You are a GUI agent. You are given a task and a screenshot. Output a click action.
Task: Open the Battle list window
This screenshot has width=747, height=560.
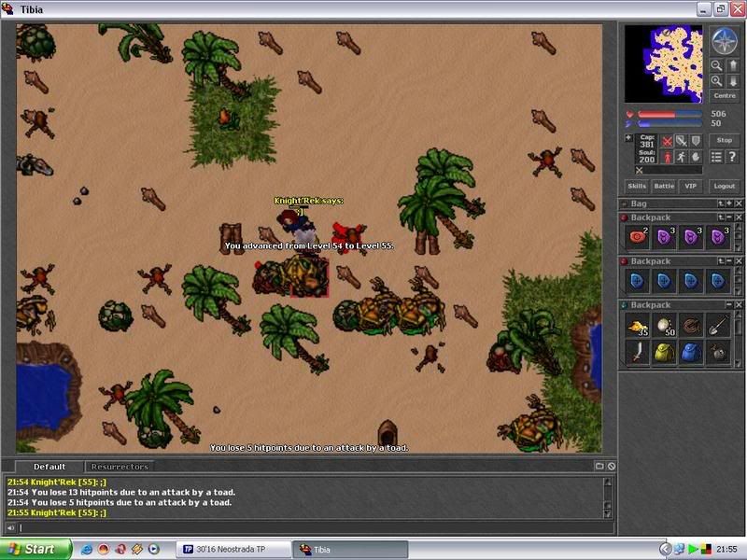tap(664, 186)
